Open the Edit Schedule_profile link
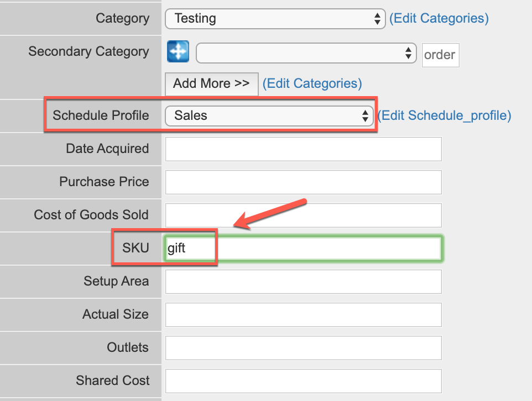This screenshot has width=532, height=401. pyautogui.click(x=445, y=115)
